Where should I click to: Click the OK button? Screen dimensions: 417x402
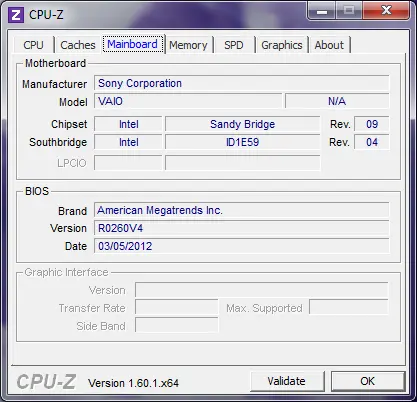(368, 381)
